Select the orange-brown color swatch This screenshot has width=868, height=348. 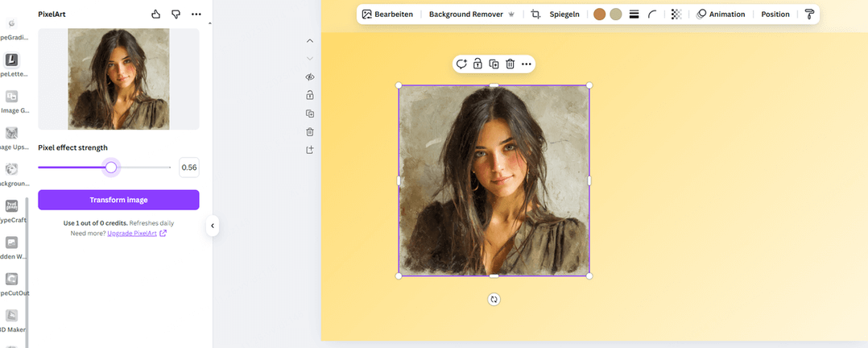tap(600, 14)
